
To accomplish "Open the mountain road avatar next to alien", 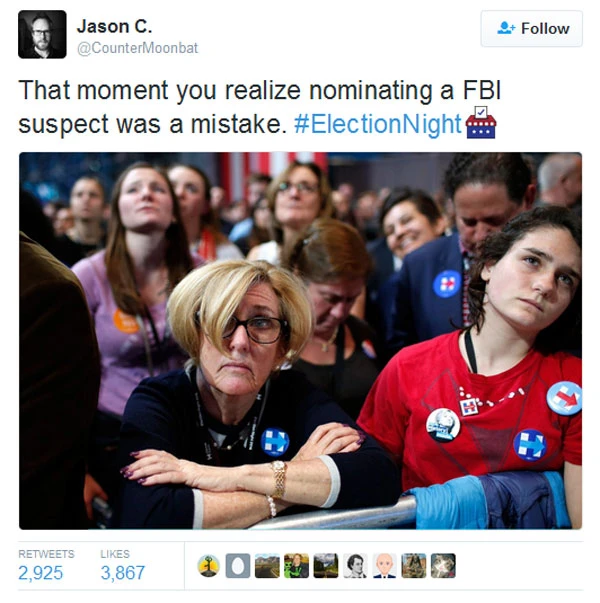I will [326, 566].
